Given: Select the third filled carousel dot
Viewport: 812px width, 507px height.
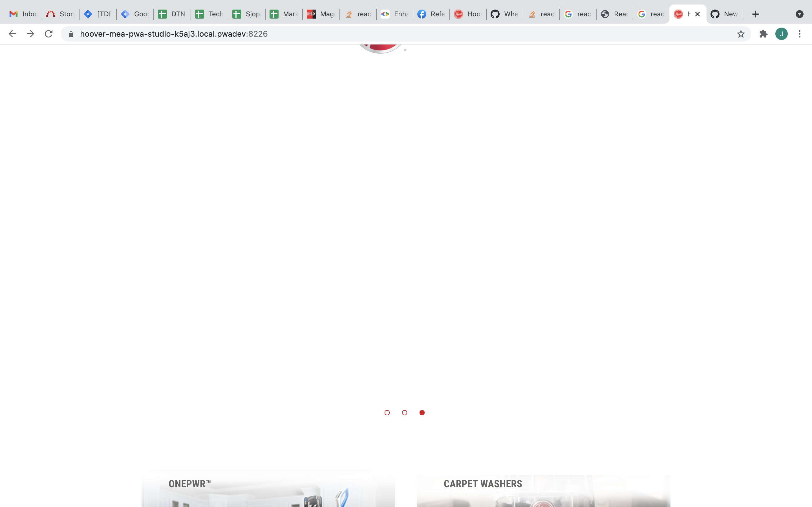Looking at the screenshot, I should pos(422,412).
